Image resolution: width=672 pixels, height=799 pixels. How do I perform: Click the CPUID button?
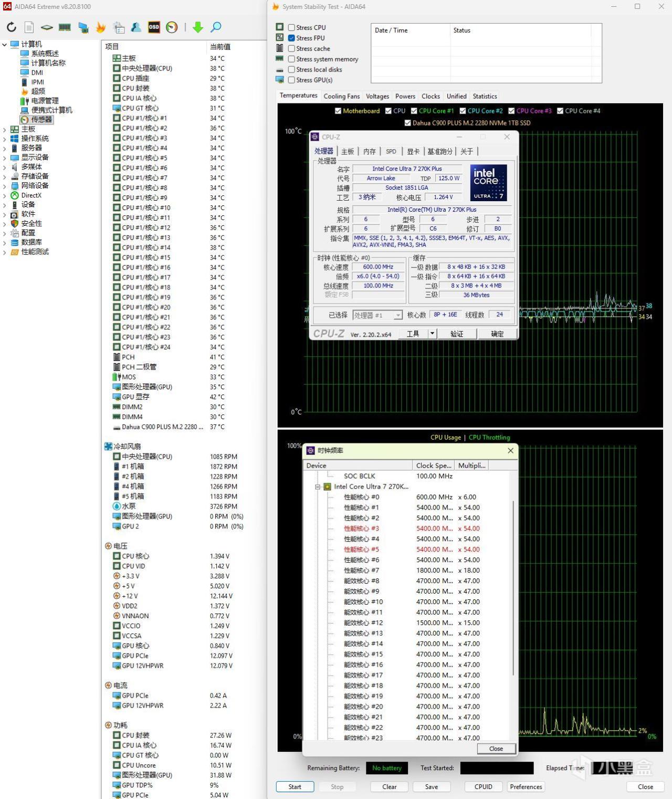point(484,786)
